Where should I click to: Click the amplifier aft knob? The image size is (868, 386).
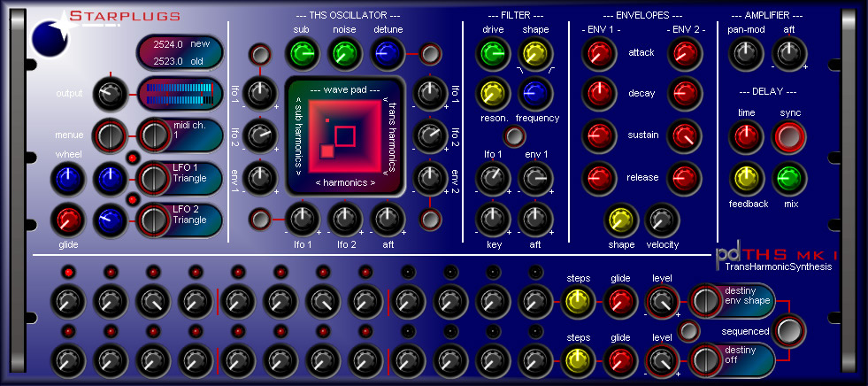pyautogui.click(x=789, y=54)
